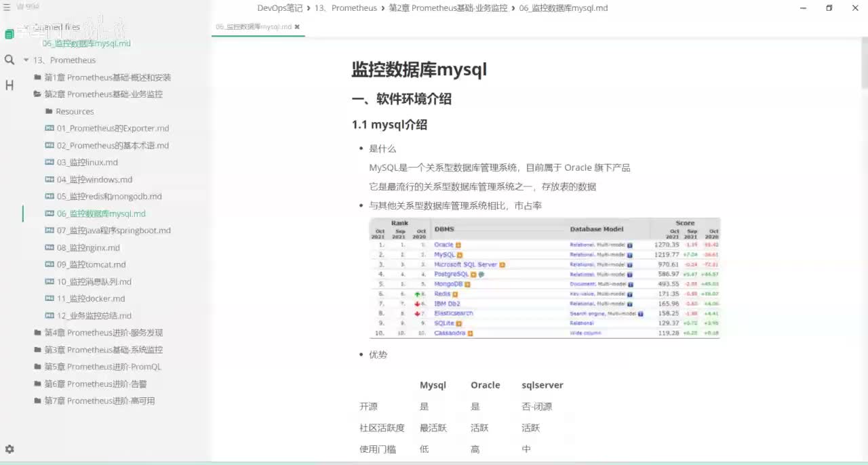The width and height of the screenshot is (868, 465).
Task: Expand 第5章 Prometheus进阶-PromQL folder
Action: (103, 367)
